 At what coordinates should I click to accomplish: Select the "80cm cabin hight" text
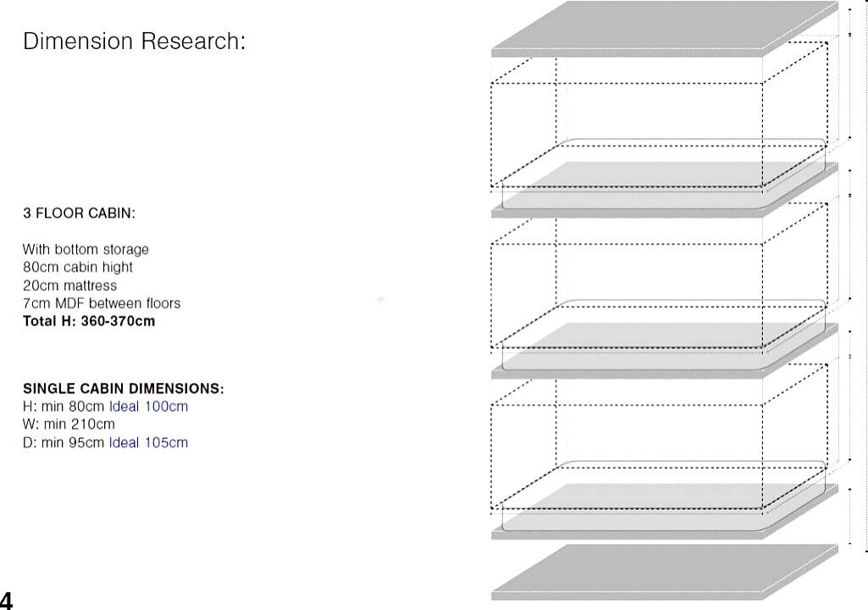point(78,267)
